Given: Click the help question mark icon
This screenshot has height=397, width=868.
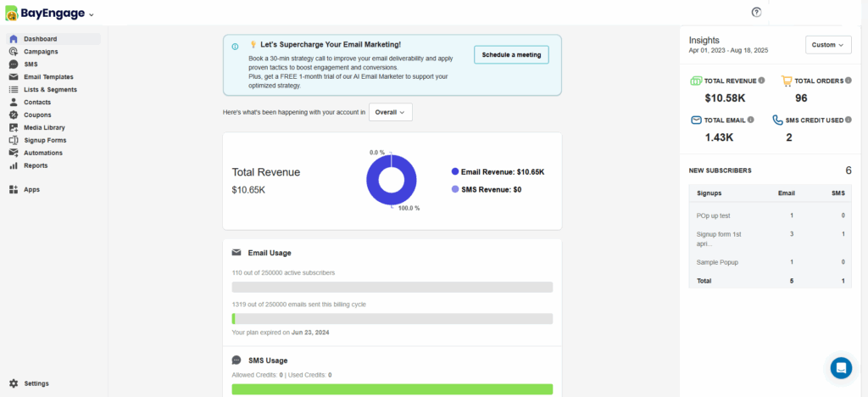Looking at the screenshot, I should click(757, 12).
